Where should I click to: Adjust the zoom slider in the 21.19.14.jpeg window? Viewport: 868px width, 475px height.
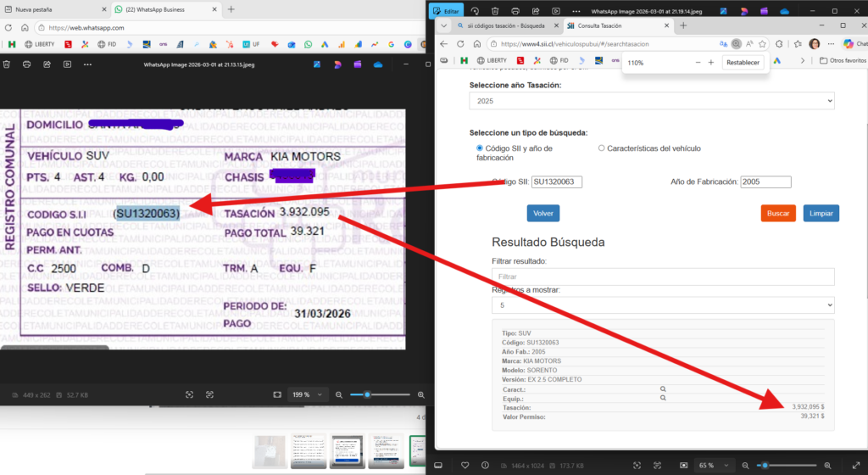point(787,466)
